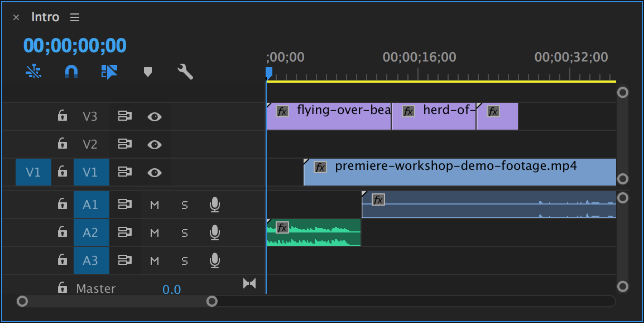Toggle track output visibility for V1

click(x=155, y=172)
